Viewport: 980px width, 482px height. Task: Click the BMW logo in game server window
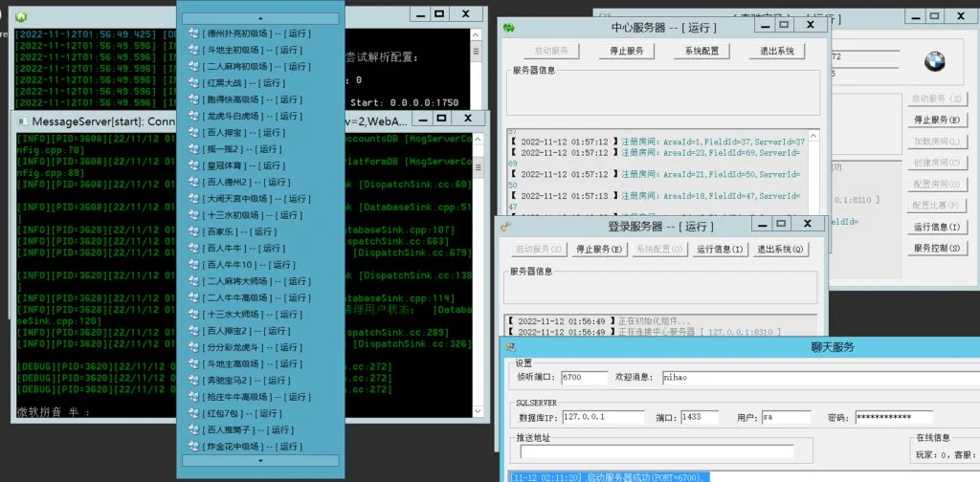pyautogui.click(x=935, y=61)
